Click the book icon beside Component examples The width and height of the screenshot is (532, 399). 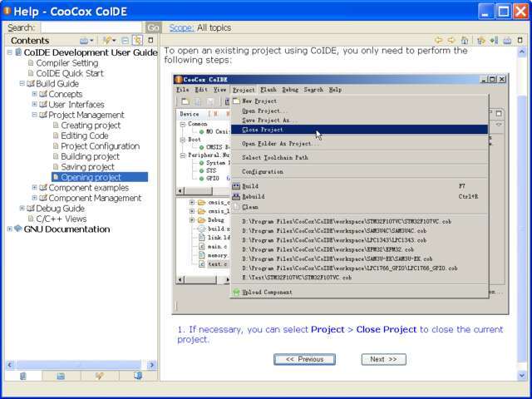click(43, 188)
